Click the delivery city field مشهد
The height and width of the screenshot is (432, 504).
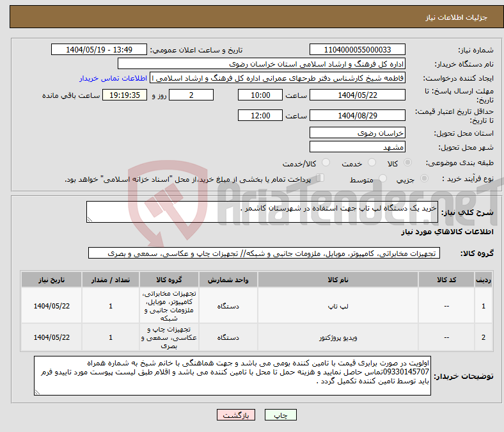(358, 147)
